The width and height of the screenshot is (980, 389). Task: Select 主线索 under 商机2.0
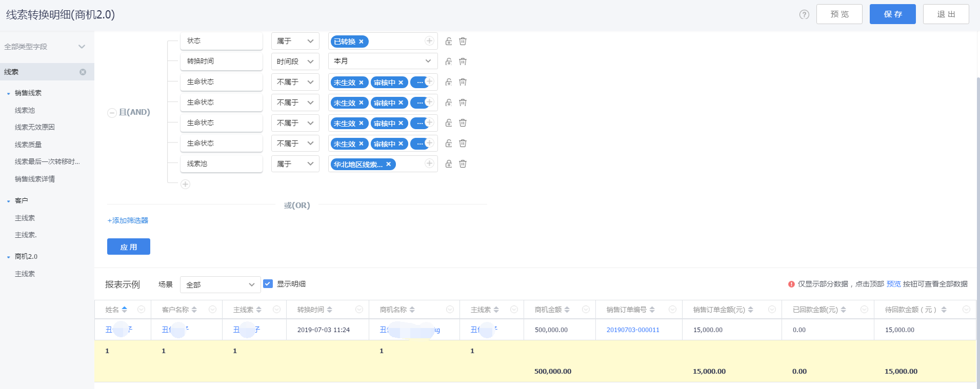[25, 274]
